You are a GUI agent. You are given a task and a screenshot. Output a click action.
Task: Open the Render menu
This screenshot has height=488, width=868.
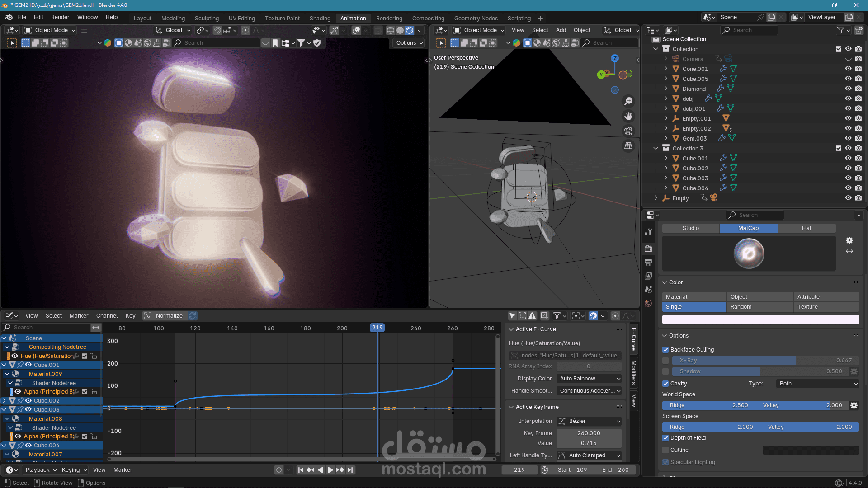[60, 17]
